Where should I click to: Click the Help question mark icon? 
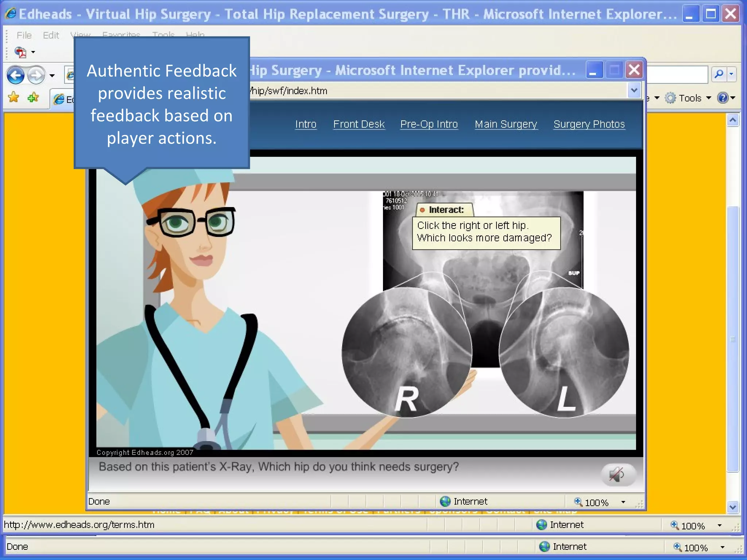pos(723,98)
